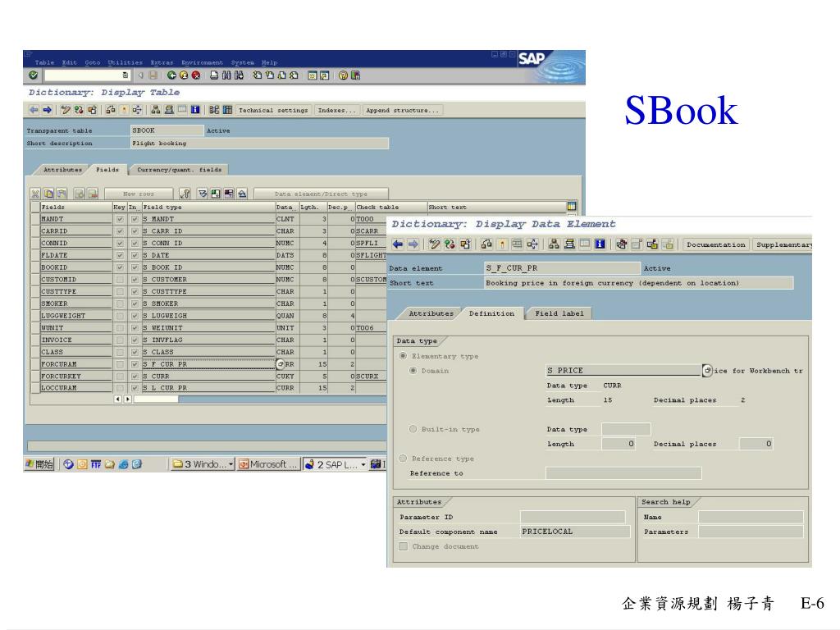Click Activate matchstick icon in Data Element window
840x630 pixels.
click(502, 244)
